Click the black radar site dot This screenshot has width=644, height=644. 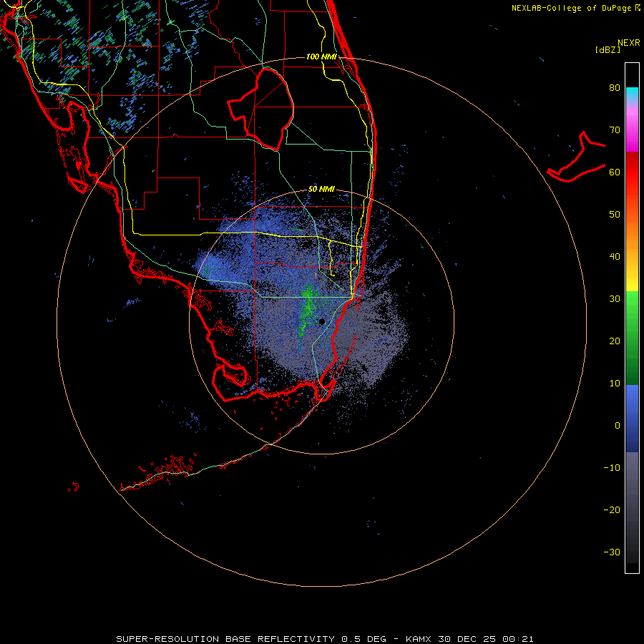click(x=321, y=321)
